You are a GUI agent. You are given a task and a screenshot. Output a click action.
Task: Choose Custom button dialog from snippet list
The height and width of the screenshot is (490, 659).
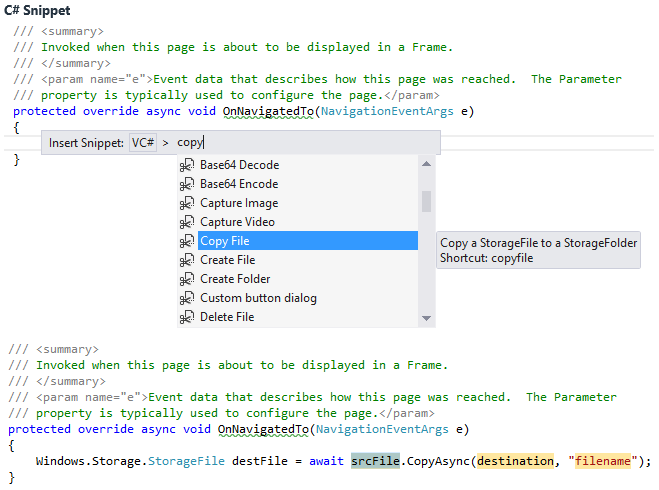point(258,298)
